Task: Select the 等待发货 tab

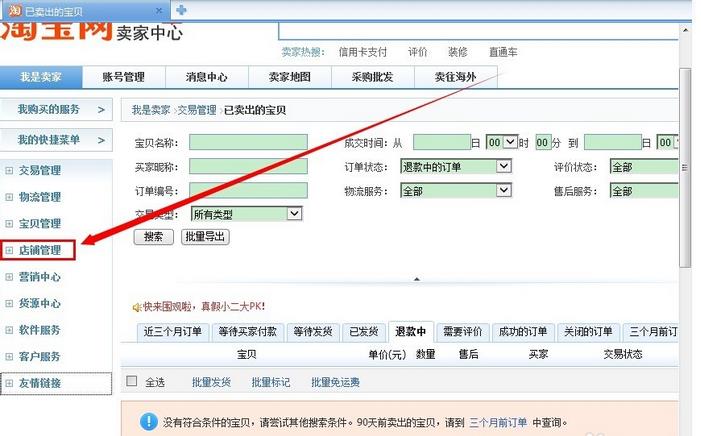Action: coord(312,332)
